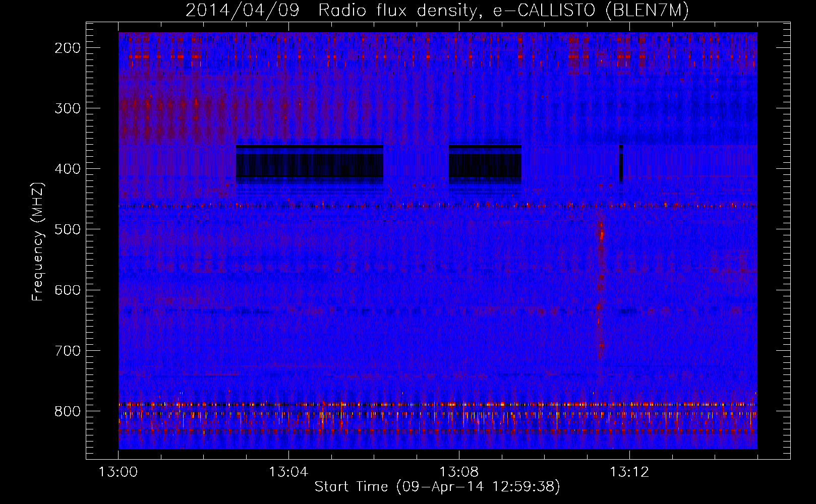
Task: Click the narrow black gap before 13:12
Action: [621, 164]
